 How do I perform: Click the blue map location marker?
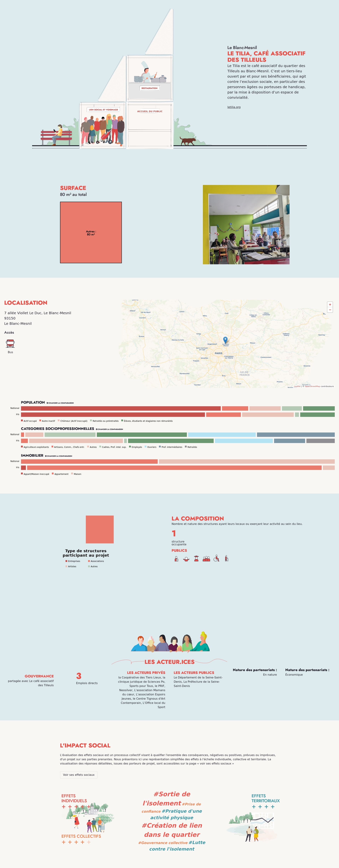coord(225,340)
